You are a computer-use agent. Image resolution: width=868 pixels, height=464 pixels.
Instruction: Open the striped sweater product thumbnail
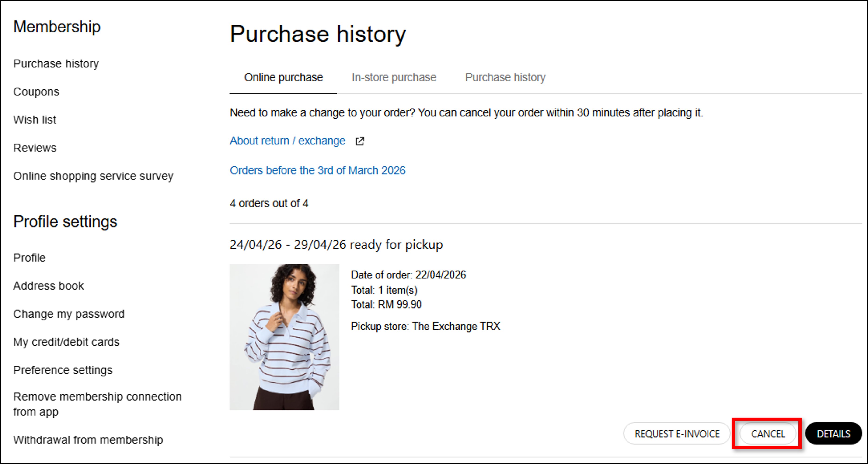[x=284, y=337]
